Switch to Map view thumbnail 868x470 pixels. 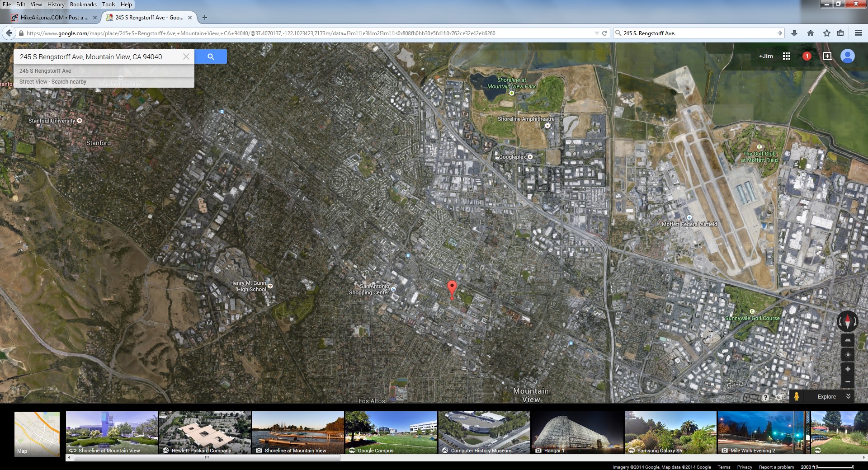point(37,434)
